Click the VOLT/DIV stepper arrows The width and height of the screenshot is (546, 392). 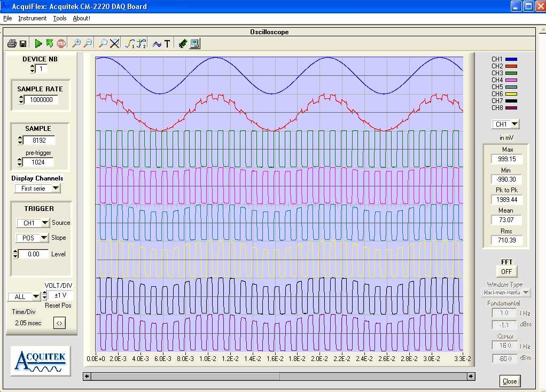pyautogui.click(x=44, y=295)
